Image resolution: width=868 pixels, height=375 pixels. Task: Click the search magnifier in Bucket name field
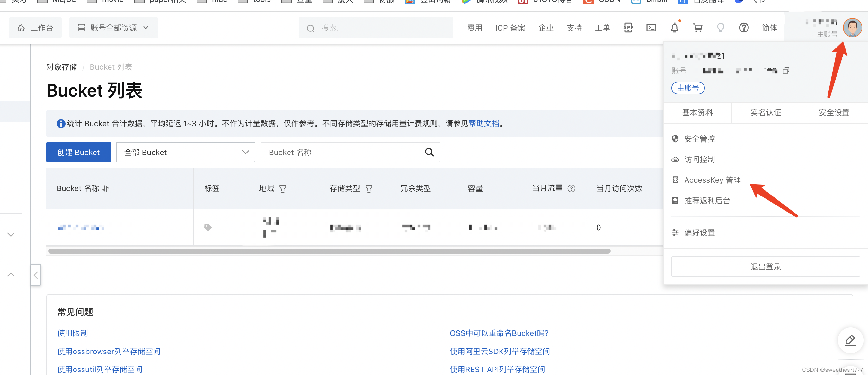pos(429,152)
